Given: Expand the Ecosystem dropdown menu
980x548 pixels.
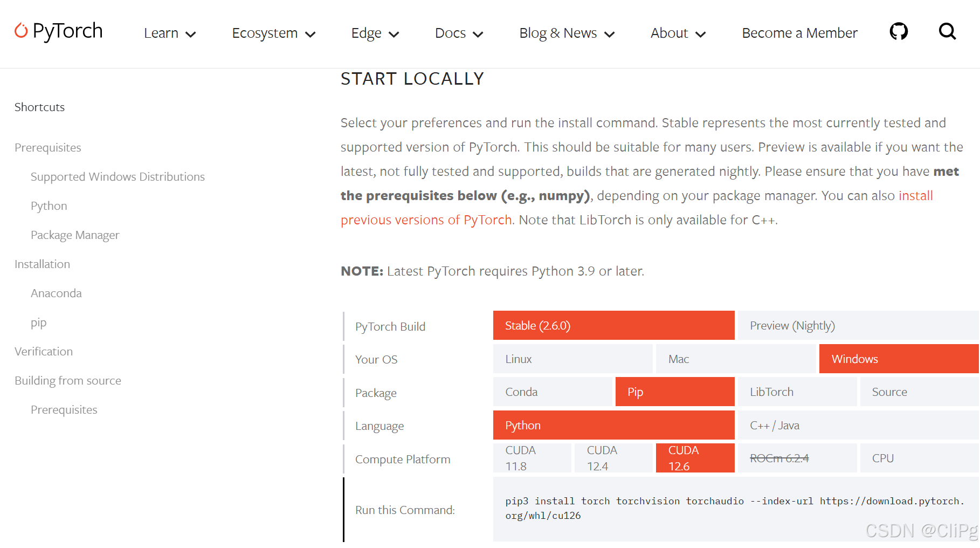Looking at the screenshot, I should 274,33.
